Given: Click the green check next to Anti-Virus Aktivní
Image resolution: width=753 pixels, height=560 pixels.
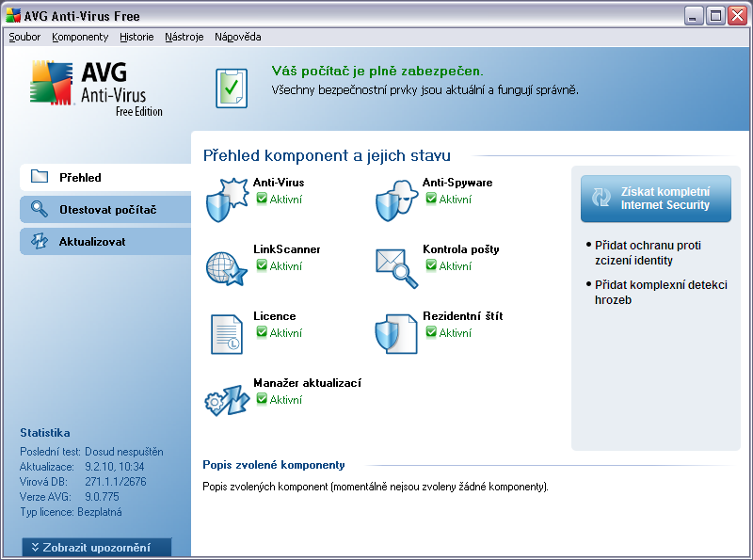Looking at the screenshot, I should [262, 198].
